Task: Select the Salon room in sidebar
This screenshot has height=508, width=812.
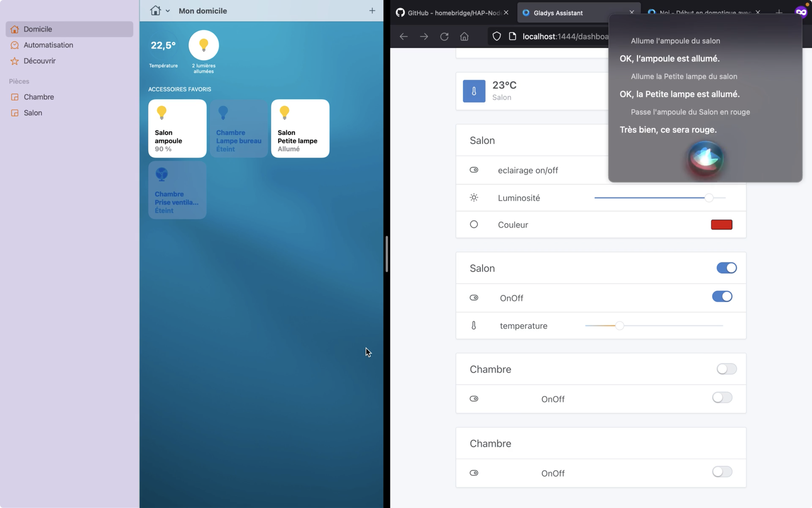Action: [69, 113]
